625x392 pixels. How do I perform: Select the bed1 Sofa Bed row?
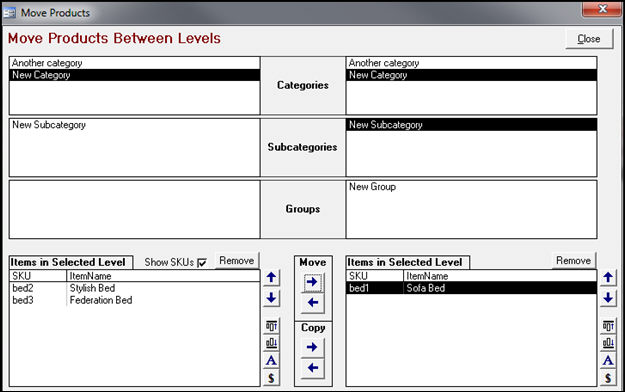(x=472, y=288)
